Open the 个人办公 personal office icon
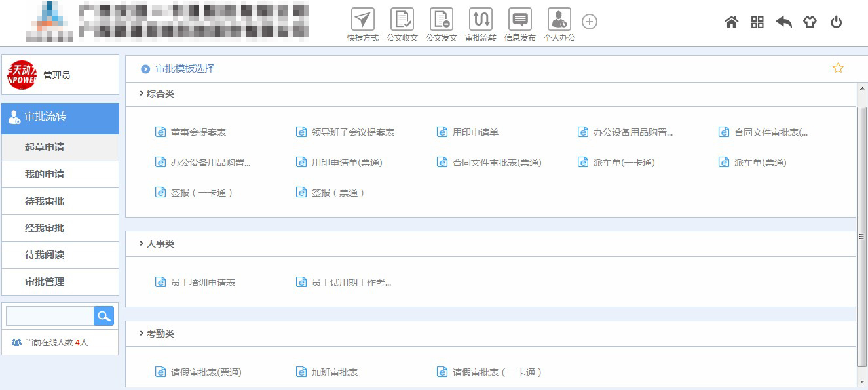868x390 pixels. click(559, 20)
